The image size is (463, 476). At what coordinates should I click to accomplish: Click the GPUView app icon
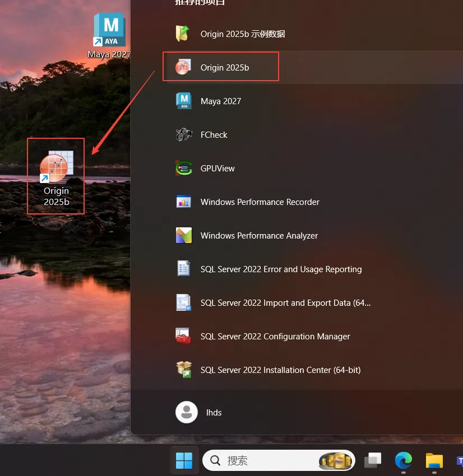184,168
